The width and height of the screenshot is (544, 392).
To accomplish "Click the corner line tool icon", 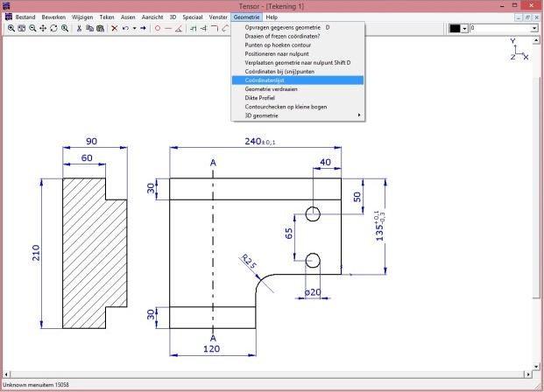I will pyautogui.click(x=215, y=28).
